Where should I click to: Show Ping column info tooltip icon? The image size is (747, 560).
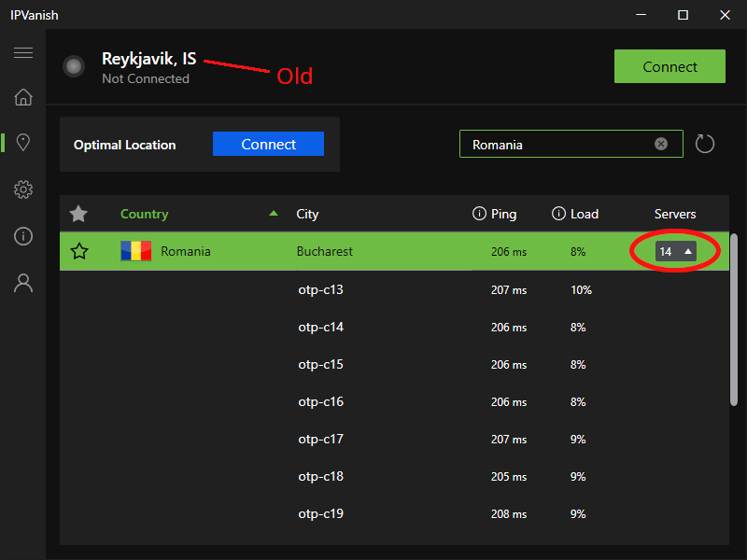pos(479,214)
